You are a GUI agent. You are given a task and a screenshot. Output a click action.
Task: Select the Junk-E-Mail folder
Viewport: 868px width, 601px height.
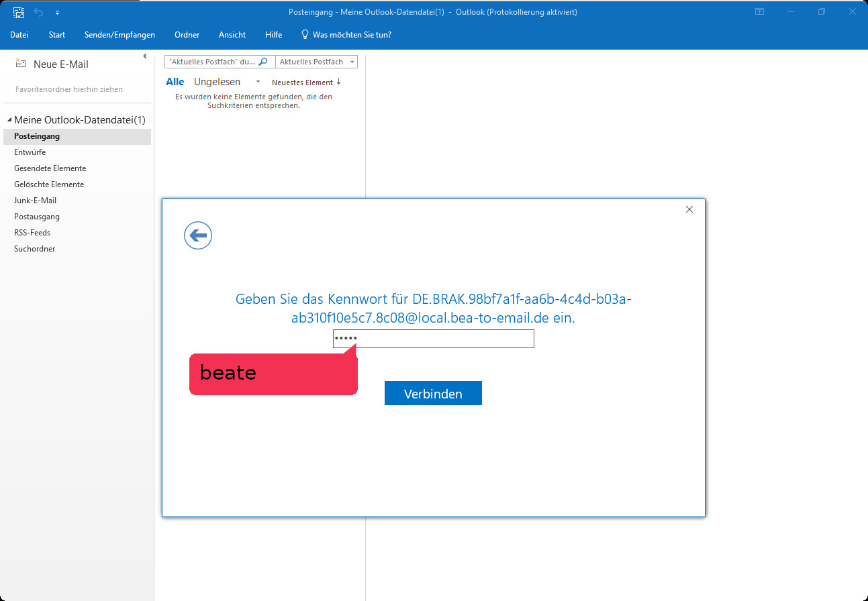pyautogui.click(x=77, y=201)
